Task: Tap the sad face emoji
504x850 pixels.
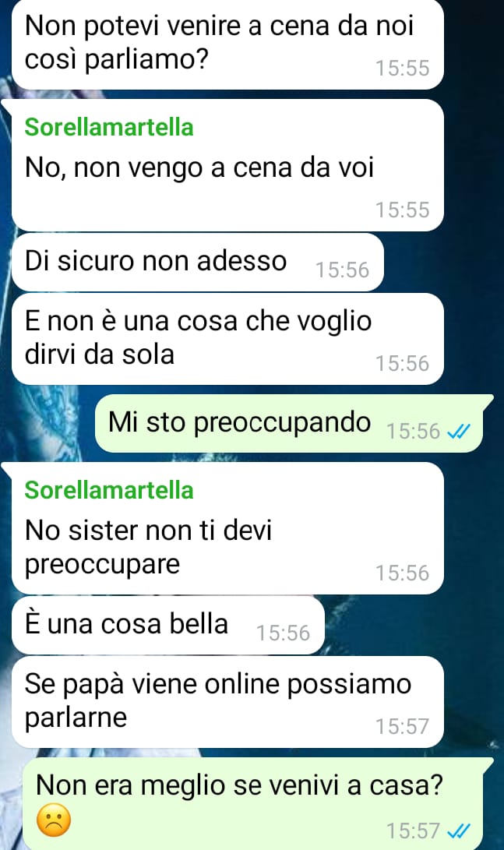Action: pos(54,820)
